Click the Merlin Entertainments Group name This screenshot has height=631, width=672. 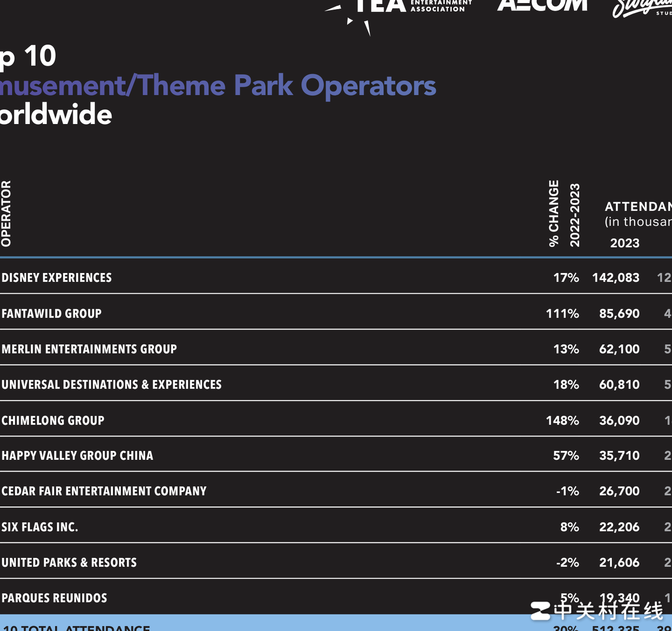[89, 349]
